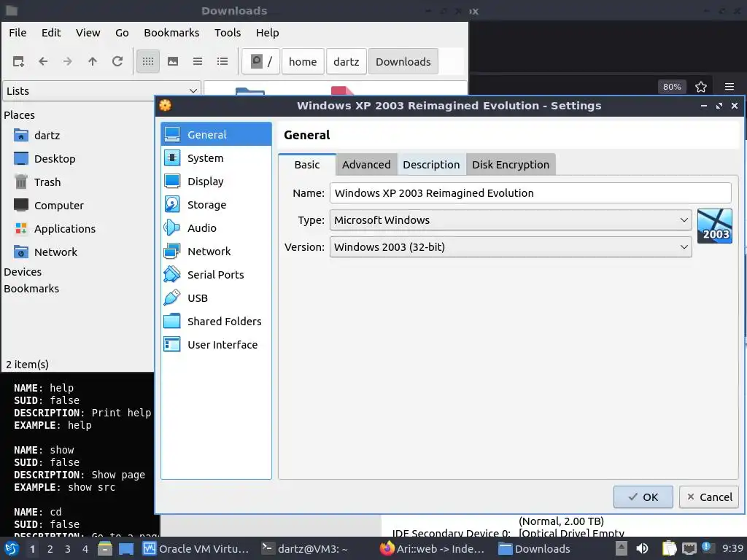Open the volume control in system tray
Screen dimensions: 747x560
click(642, 548)
